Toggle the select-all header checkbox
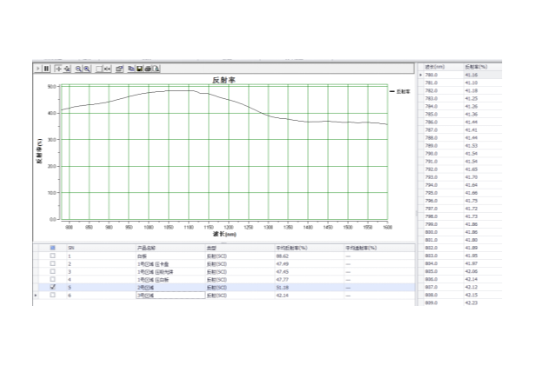 click(53, 248)
